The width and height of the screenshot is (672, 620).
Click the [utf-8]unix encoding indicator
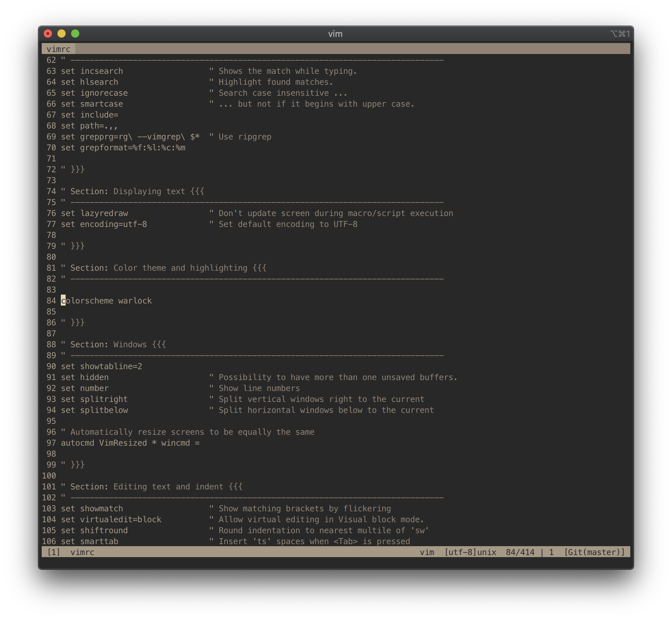[x=470, y=552]
